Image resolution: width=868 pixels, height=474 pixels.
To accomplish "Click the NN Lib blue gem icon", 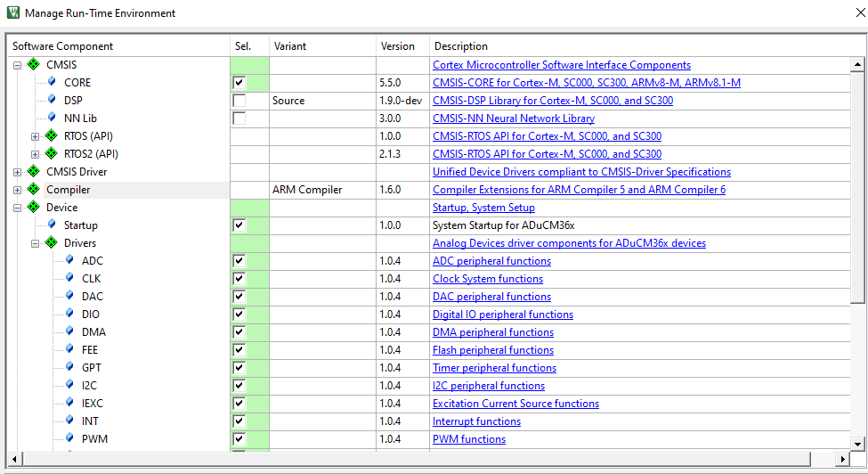I will coord(52,117).
